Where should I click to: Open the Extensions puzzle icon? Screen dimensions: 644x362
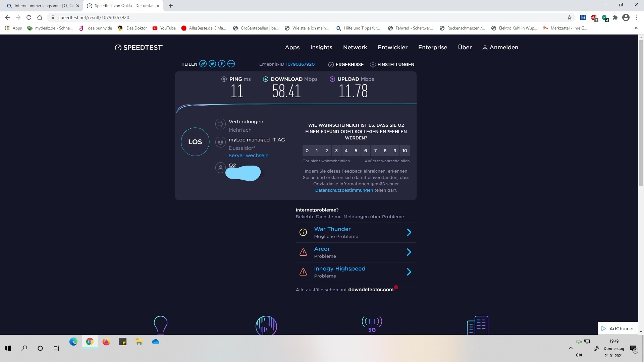tap(615, 17)
